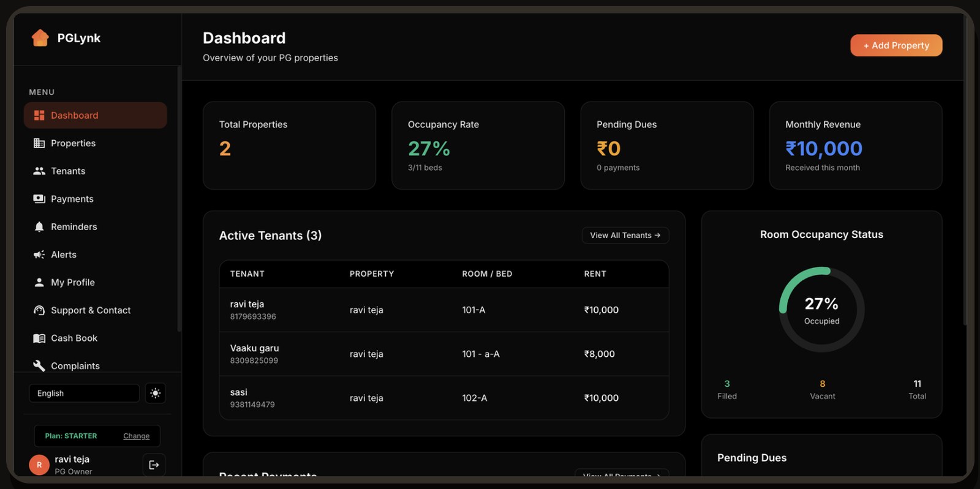Viewport: 980px width, 489px height.
Task: Click the Add Property button
Action: pos(896,45)
